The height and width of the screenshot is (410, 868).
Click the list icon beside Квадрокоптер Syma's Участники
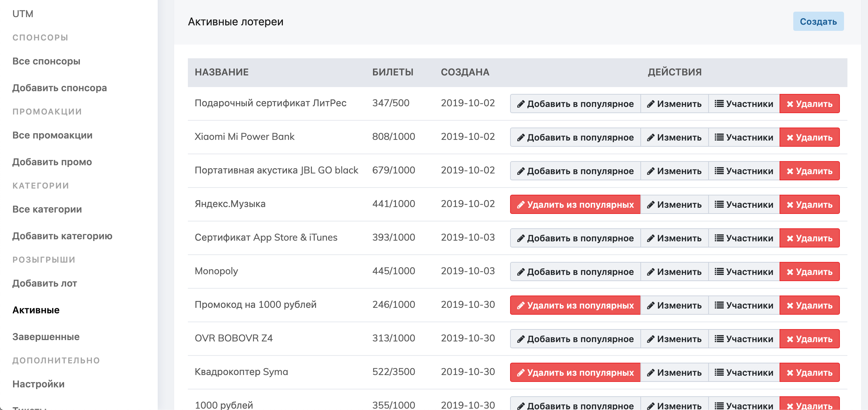[719, 373]
